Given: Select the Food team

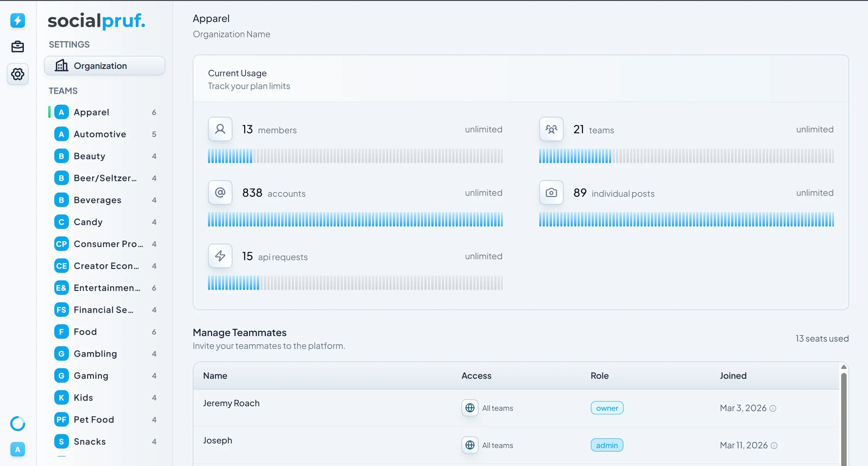Looking at the screenshot, I should point(105,332).
